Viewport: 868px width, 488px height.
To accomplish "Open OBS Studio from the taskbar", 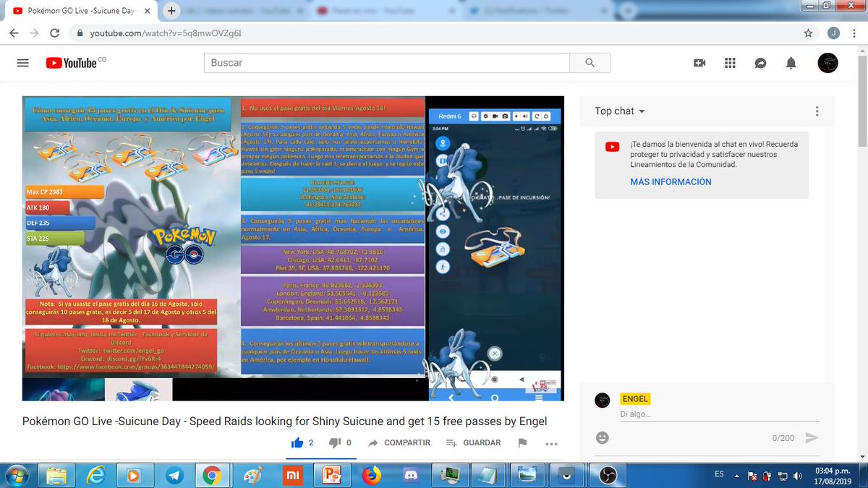I will tap(608, 475).
